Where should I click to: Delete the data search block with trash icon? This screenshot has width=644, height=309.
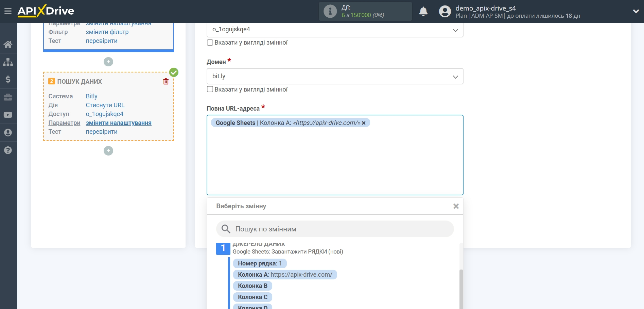coord(166,82)
